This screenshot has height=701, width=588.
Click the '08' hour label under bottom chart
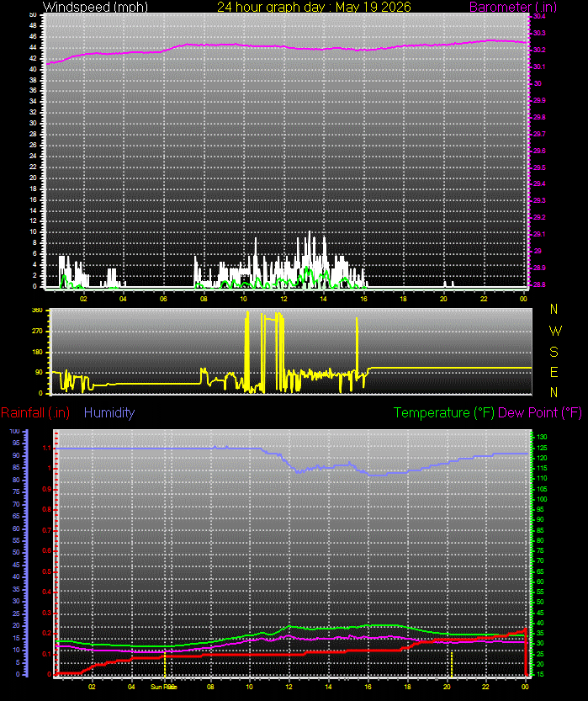pyautogui.click(x=210, y=687)
